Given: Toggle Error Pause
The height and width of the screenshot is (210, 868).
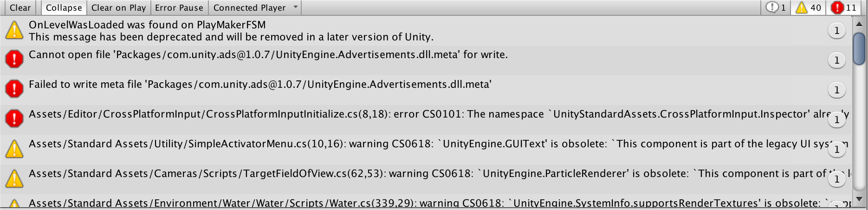Looking at the screenshot, I should click(x=179, y=7).
